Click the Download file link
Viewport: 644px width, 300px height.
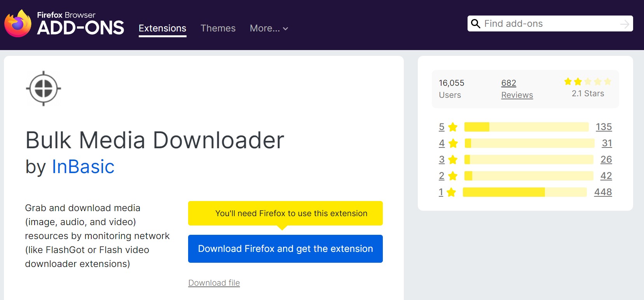(x=214, y=283)
